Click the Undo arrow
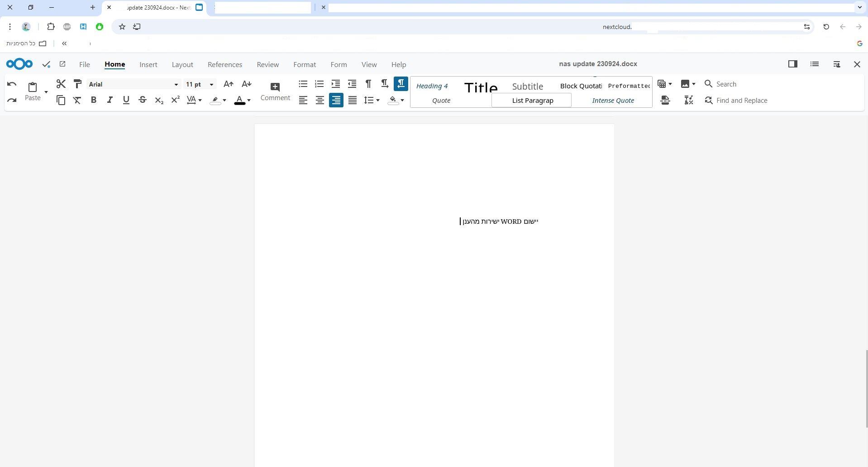The width and height of the screenshot is (868, 467). (12, 84)
